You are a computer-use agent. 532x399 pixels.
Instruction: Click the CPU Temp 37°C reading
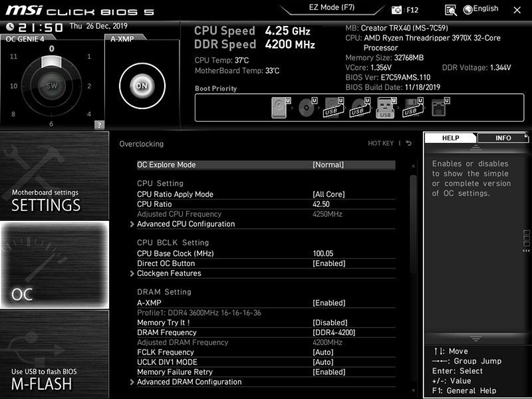[x=221, y=60]
